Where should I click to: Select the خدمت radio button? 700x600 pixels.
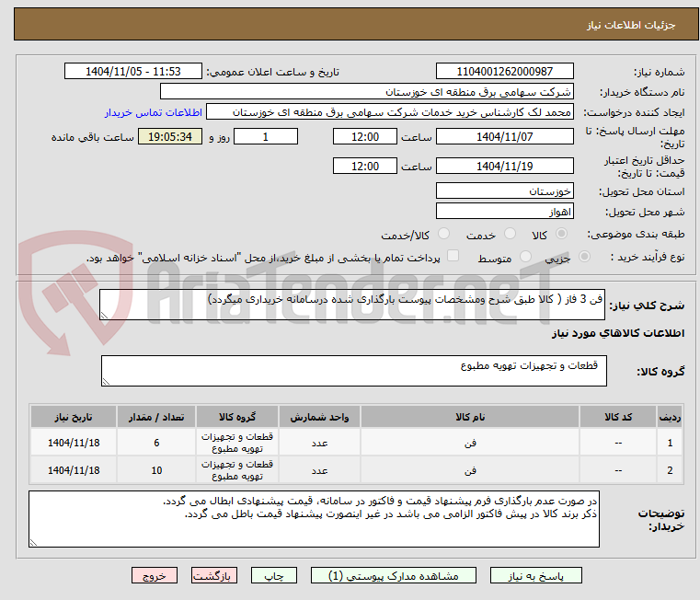pos(510,233)
